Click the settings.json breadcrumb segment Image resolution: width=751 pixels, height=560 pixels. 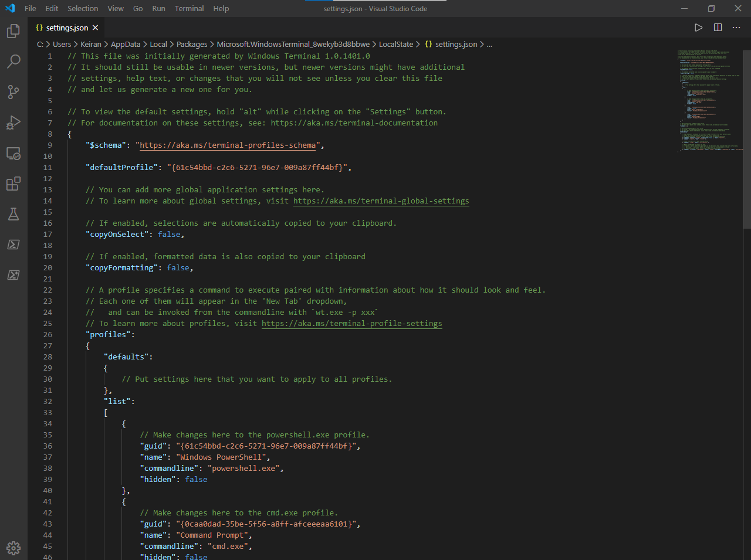451,44
